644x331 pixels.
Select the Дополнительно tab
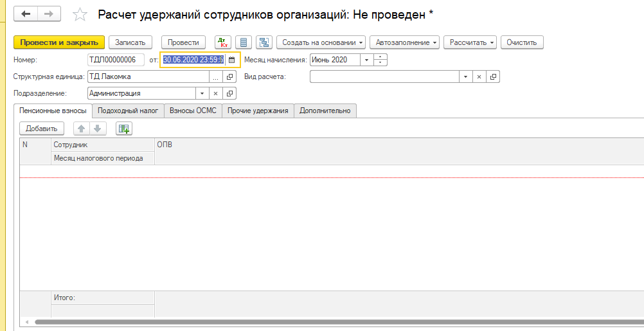pos(325,111)
